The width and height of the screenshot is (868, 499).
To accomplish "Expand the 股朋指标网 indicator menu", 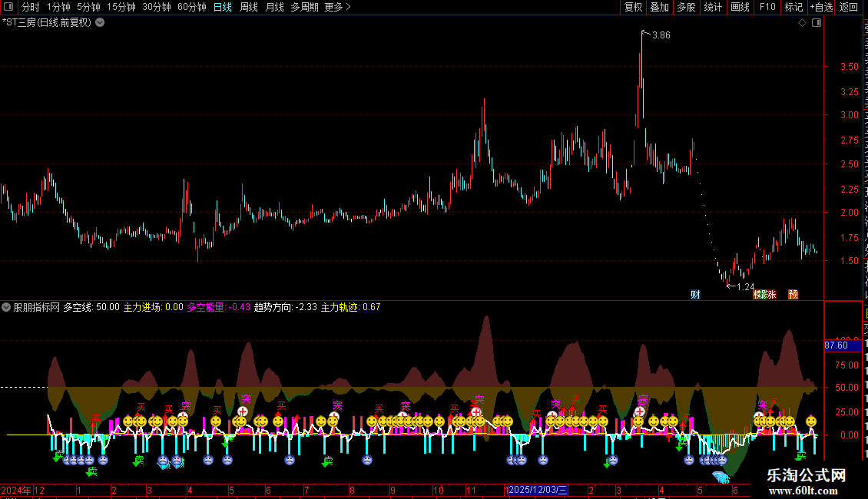I will [6, 307].
